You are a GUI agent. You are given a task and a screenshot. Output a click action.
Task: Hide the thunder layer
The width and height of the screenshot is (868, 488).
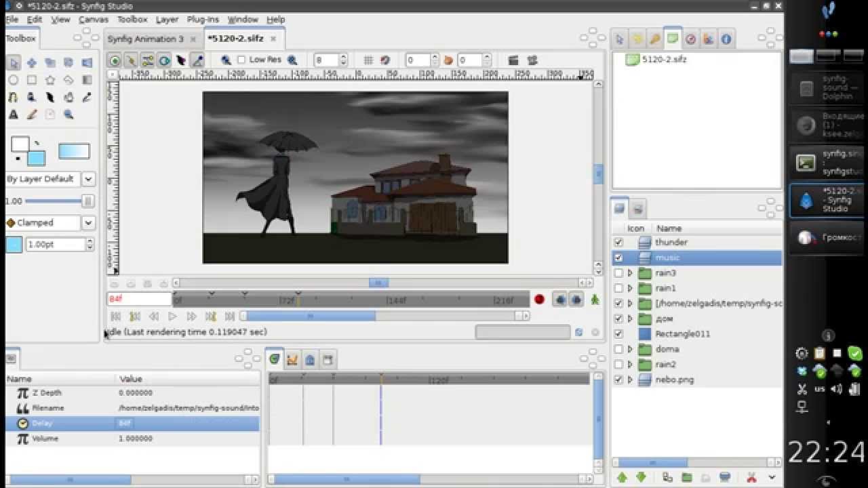[x=620, y=242]
